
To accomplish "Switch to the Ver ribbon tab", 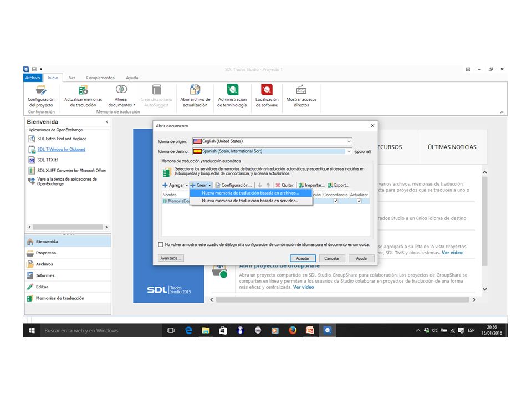I will pos(72,78).
